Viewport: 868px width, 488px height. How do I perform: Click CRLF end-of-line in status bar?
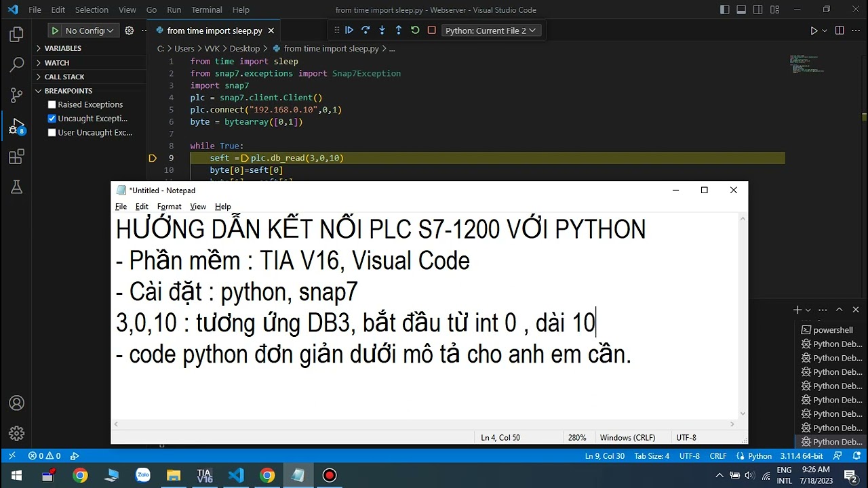point(718,456)
